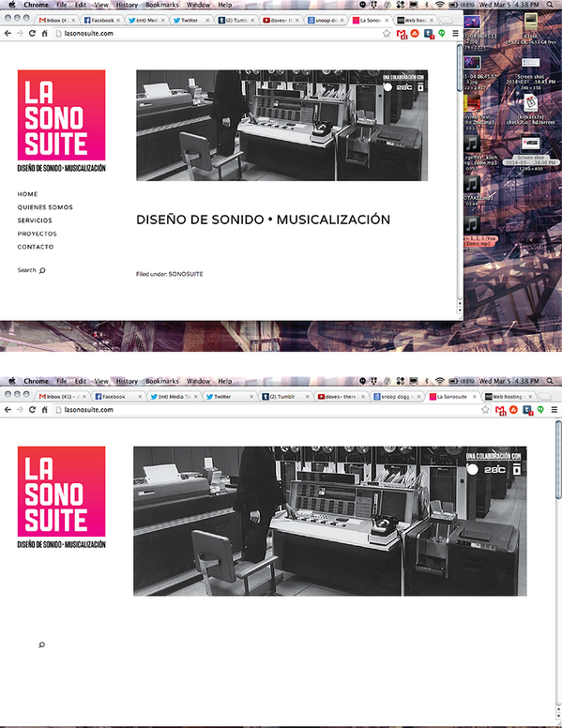Open the CONTACTO page link
Screen dimensions: 562x728
[36, 247]
